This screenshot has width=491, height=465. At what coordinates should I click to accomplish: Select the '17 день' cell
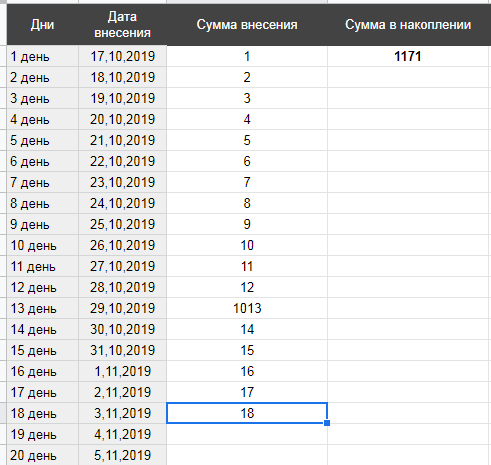point(42,392)
